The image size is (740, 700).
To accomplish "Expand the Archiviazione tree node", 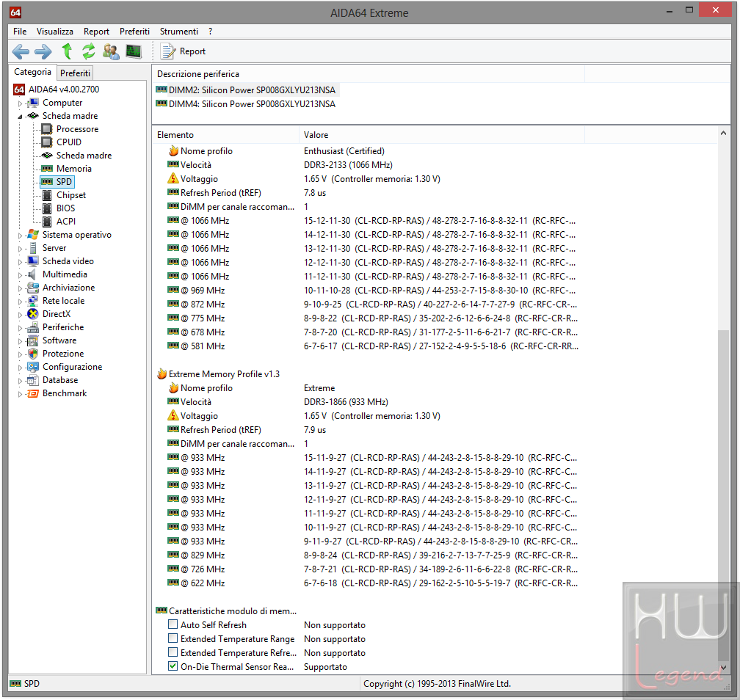I will (20, 288).
